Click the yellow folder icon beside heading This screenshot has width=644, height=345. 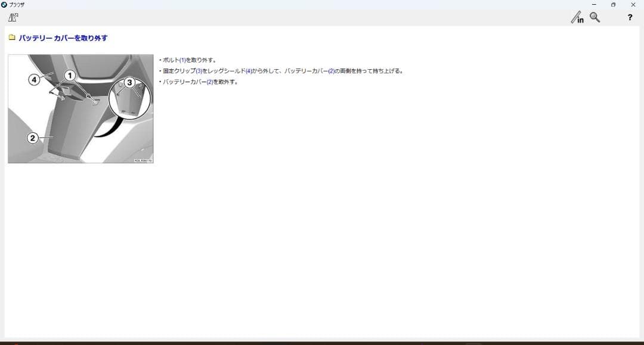pos(12,38)
